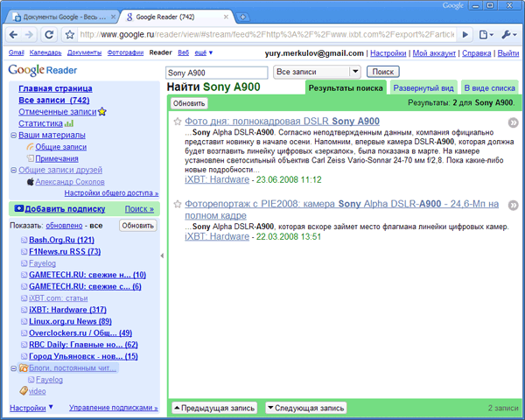Click the feed icon beside Общие записи
525x420 pixels.
[30, 147]
